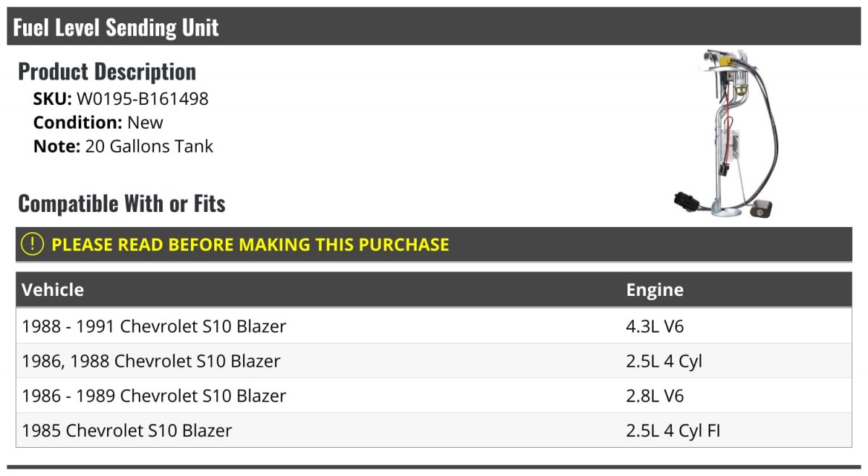
Task: Click the 2.5L 4 Cyl FI engine cell
Action: pyautogui.click(x=673, y=430)
